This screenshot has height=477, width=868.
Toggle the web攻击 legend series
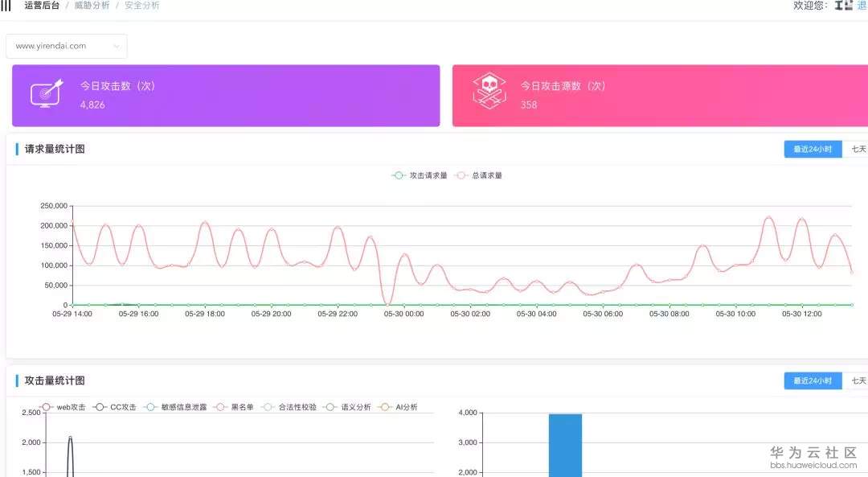click(x=63, y=407)
